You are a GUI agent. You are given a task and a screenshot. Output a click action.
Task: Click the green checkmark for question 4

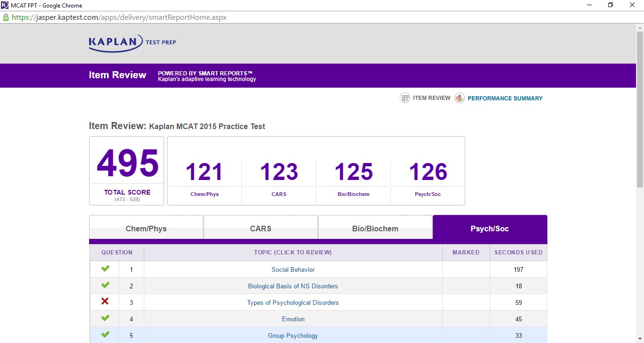pyautogui.click(x=105, y=318)
